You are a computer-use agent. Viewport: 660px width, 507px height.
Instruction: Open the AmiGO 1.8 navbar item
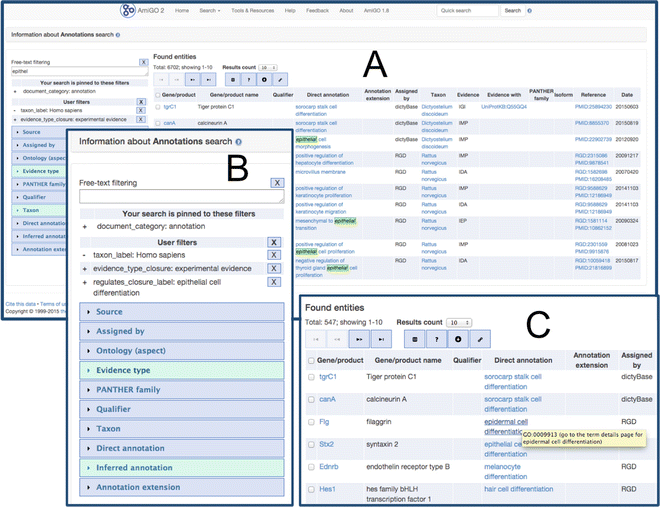(x=376, y=11)
